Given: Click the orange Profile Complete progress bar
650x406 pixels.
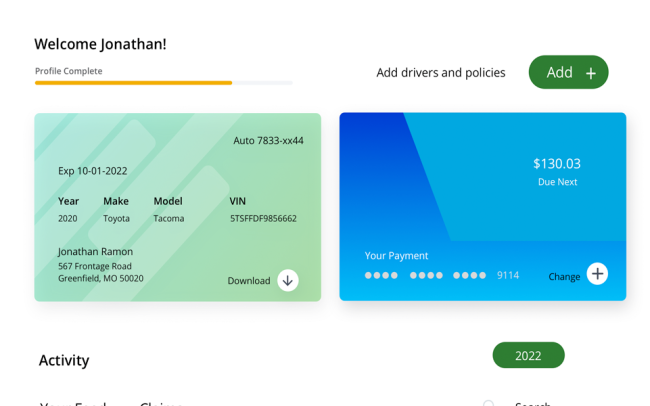Looking at the screenshot, I should pyautogui.click(x=133, y=83).
